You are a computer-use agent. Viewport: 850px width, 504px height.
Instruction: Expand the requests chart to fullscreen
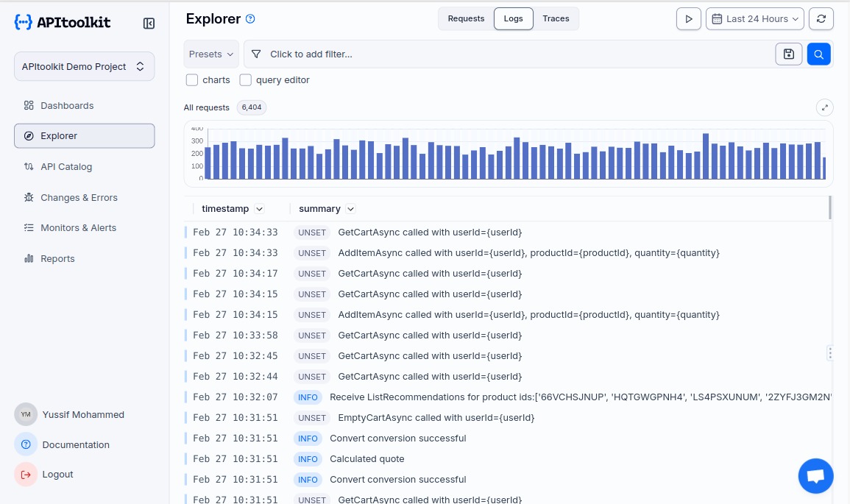pyautogui.click(x=825, y=108)
